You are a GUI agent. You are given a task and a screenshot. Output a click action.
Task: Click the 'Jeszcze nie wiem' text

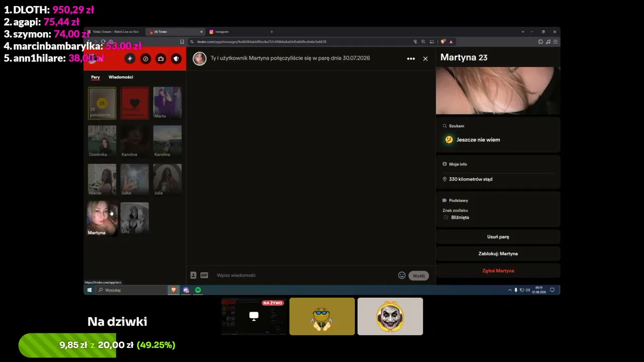coord(478,140)
